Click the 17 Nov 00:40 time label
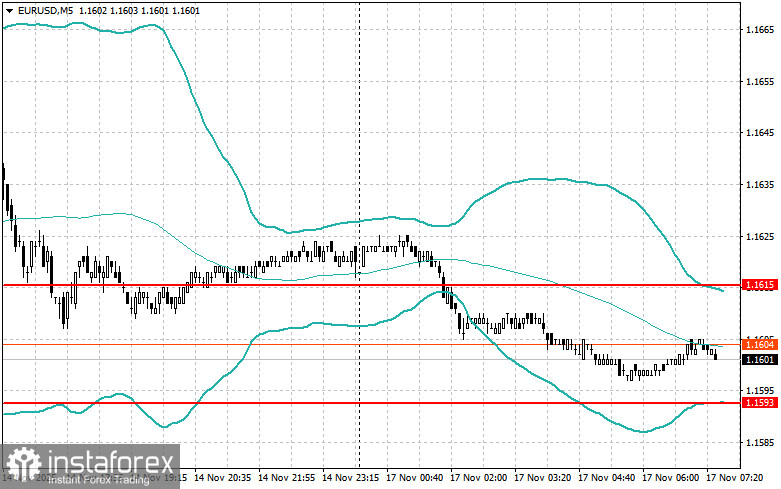Viewport: 781px width, 489px height. click(415, 478)
